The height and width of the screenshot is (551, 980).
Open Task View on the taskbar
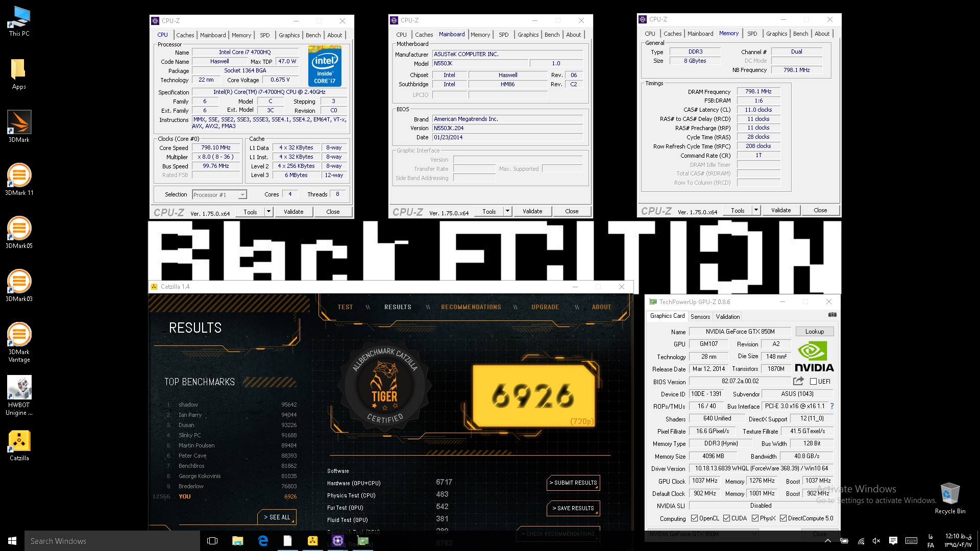click(212, 541)
